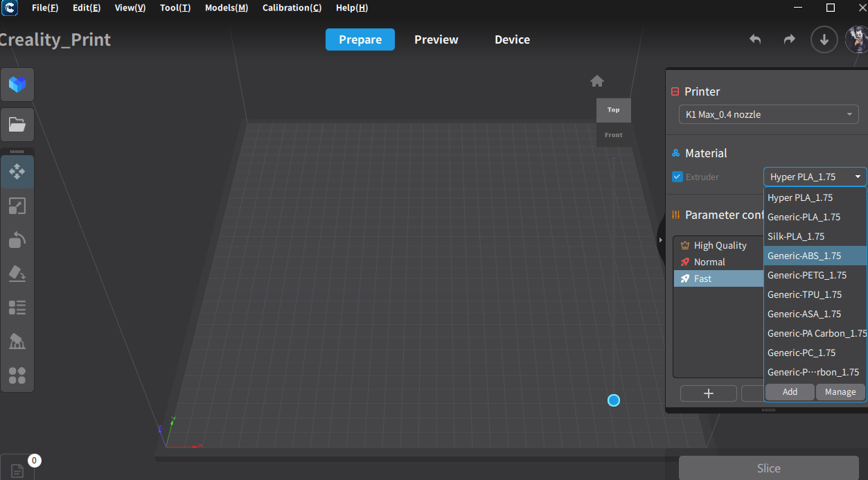
Task: Click the Top face of view cube
Action: pyautogui.click(x=614, y=110)
